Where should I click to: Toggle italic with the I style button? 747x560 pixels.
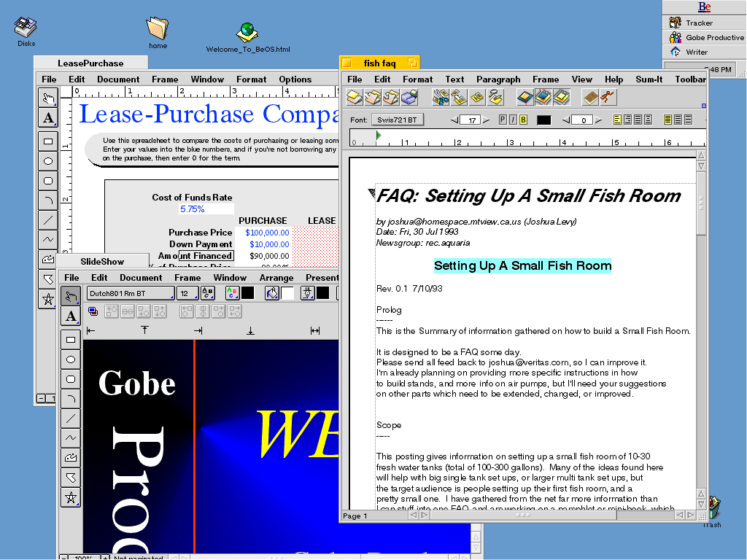tap(513, 120)
